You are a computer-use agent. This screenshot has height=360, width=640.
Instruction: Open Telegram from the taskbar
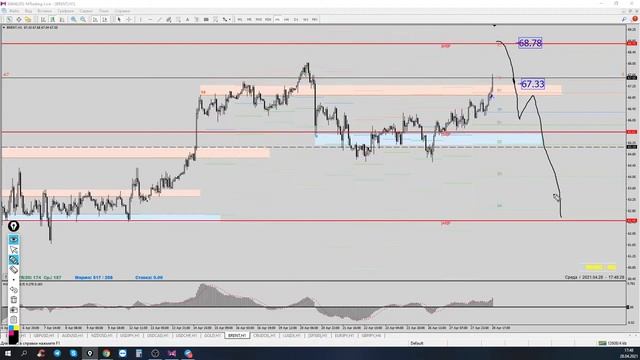click(x=57, y=353)
